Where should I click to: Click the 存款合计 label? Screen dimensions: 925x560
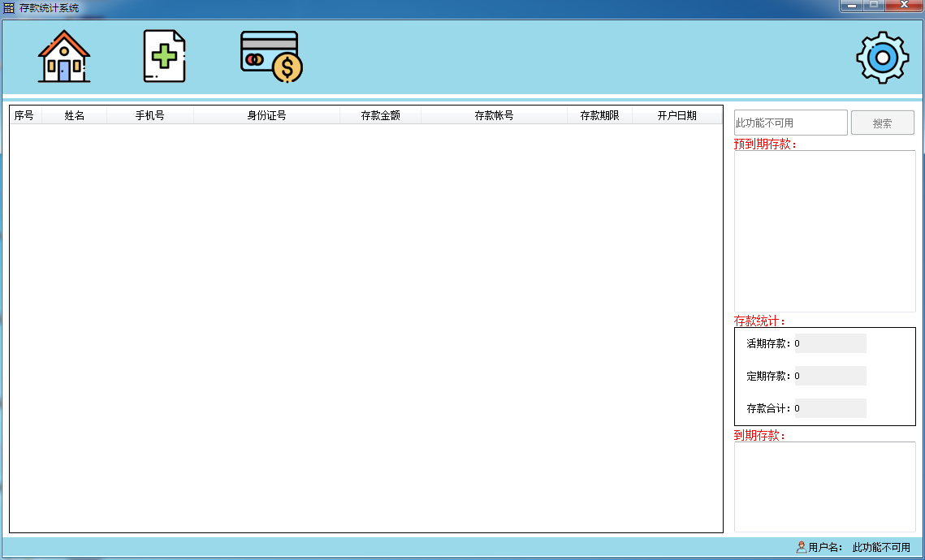(769, 408)
